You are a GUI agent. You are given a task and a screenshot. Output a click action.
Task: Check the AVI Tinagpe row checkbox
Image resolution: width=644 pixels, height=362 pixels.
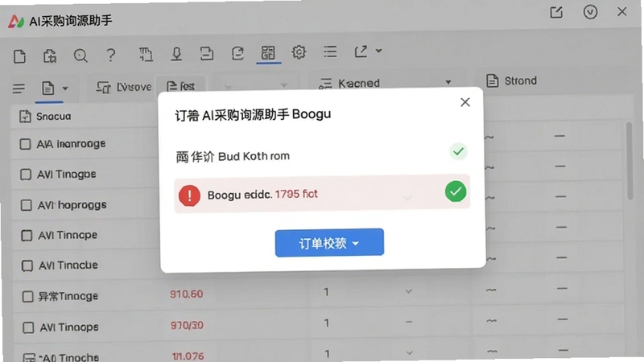coord(26,175)
